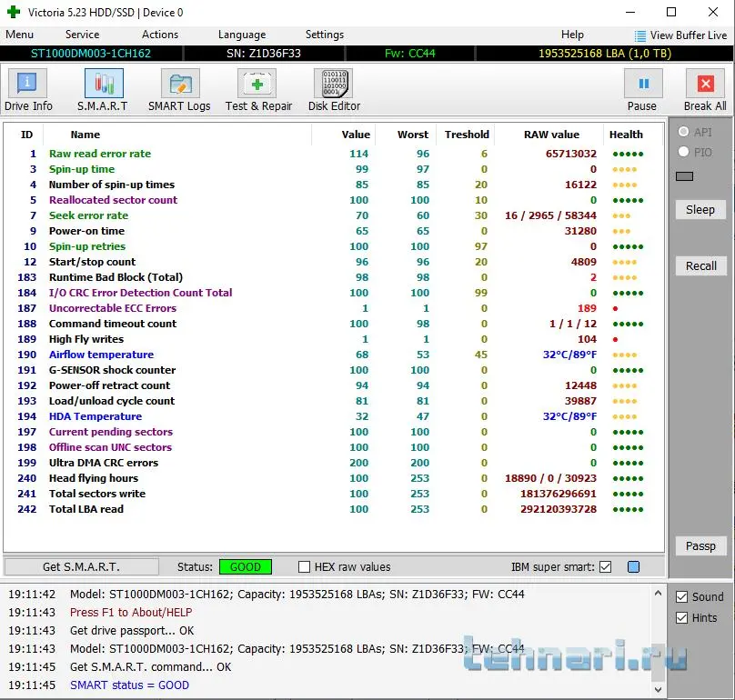
Task: Enable HEX raw values checkbox
Action: [x=305, y=567]
